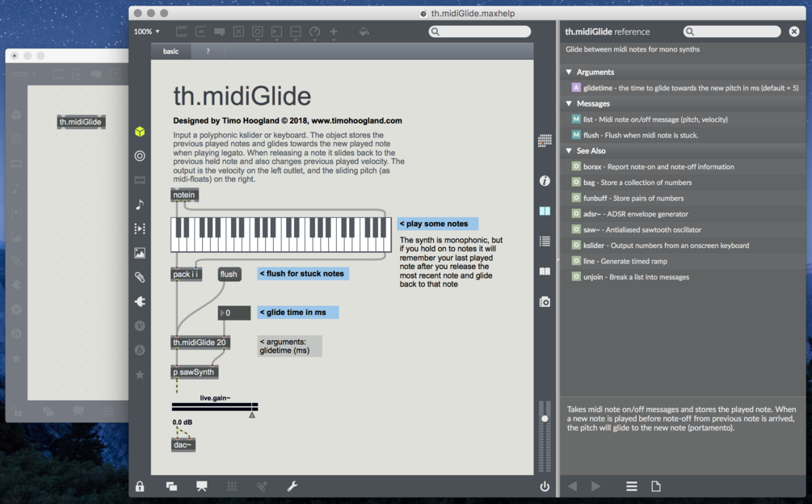This screenshot has width=812, height=504.
Task: Open the Sequences icon in left sidebar
Action: tap(140, 229)
